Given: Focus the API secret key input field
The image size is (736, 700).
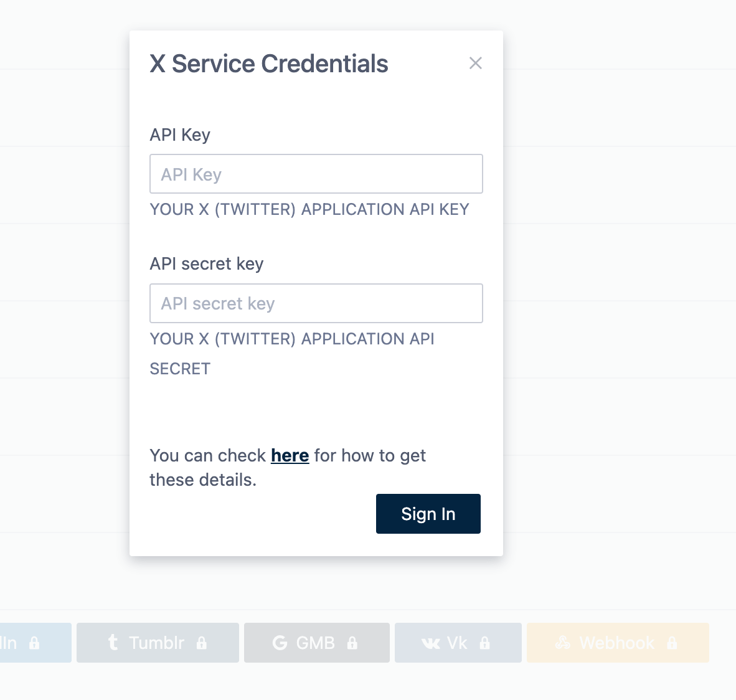Looking at the screenshot, I should [x=316, y=303].
